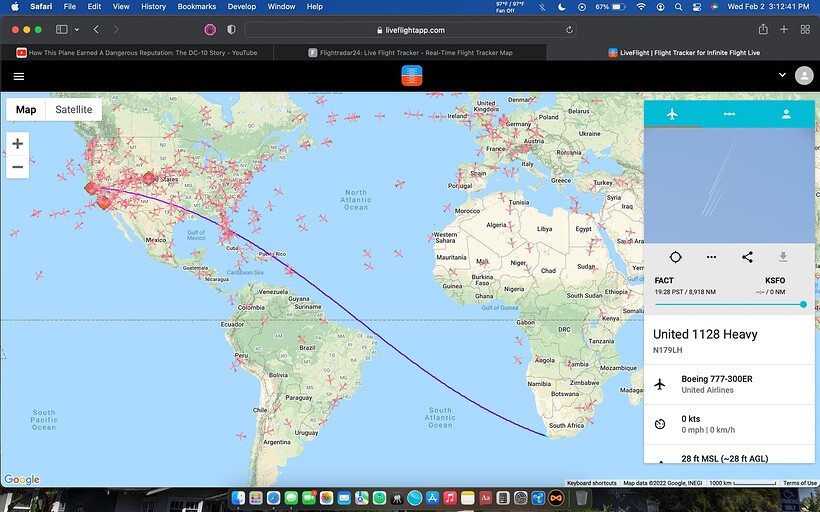Open Trash in the Dock

(581, 498)
